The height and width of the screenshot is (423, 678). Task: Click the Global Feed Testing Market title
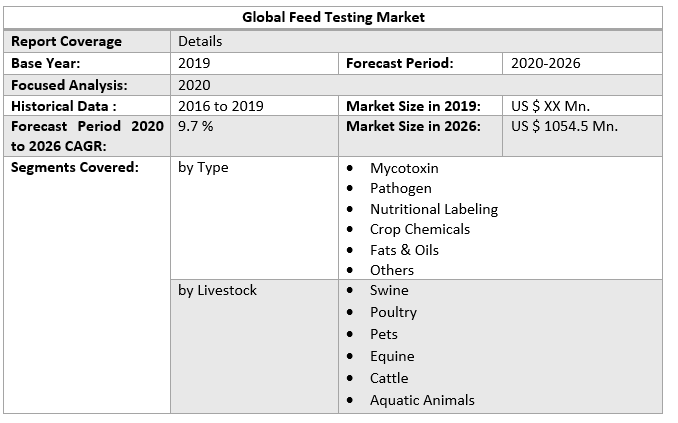coord(334,17)
